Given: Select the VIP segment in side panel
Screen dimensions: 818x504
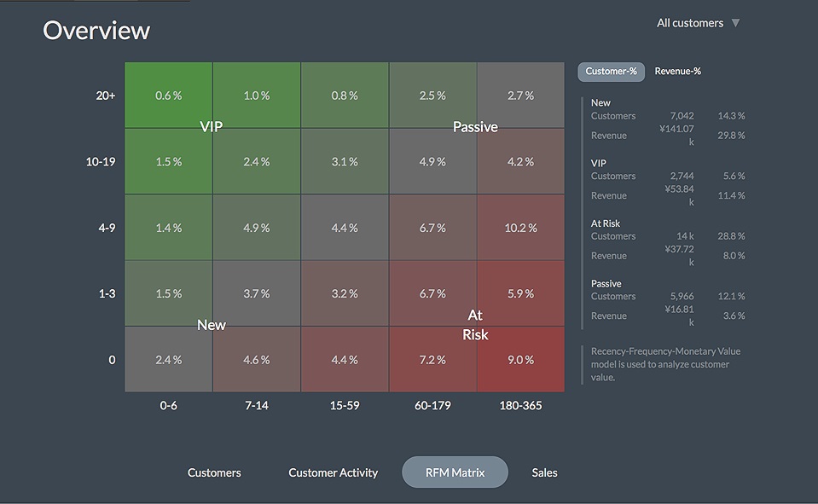Looking at the screenshot, I should point(599,163).
